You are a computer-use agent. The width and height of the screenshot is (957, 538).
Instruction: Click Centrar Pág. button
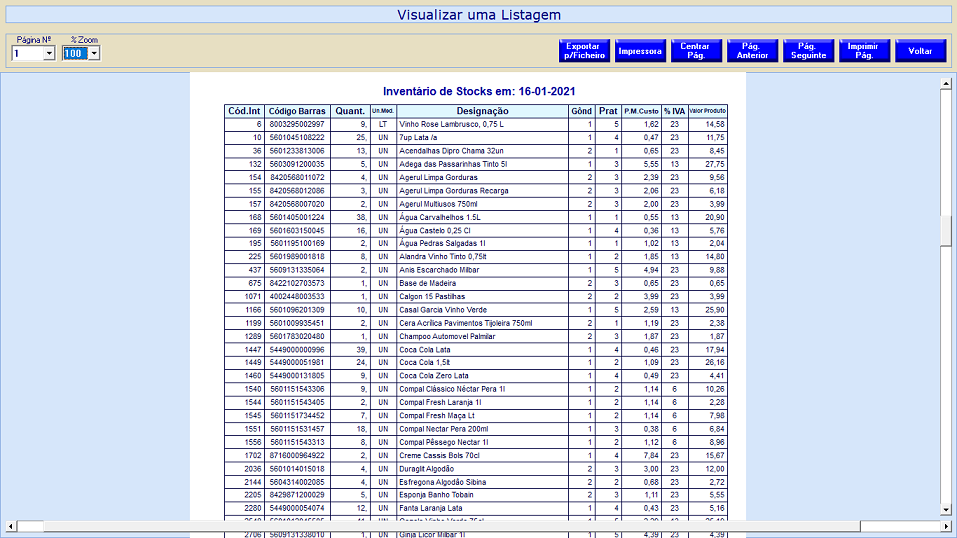tap(695, 51)
